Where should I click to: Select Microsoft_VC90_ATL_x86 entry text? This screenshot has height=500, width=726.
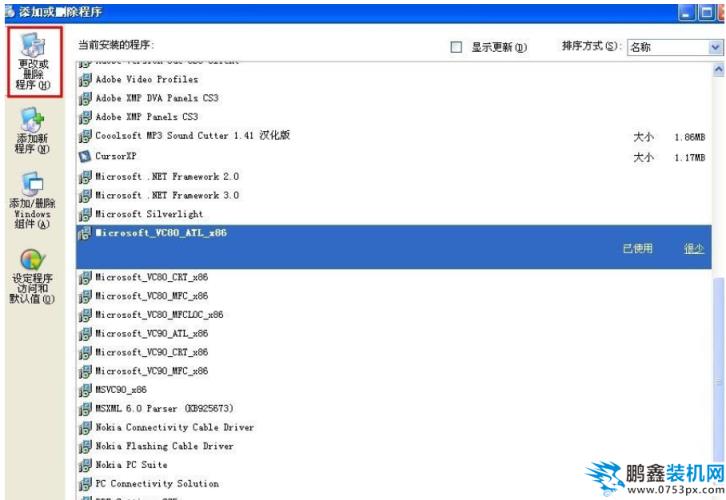click(x=152, y=333)
